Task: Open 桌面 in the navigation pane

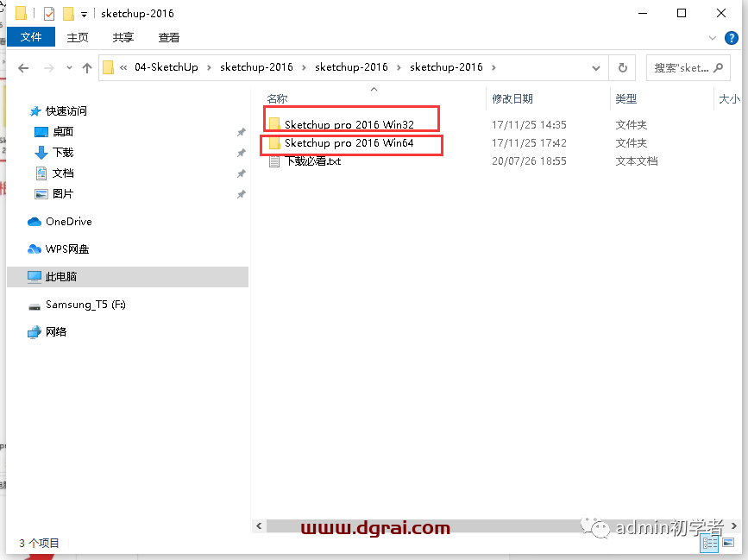Action: [x=62, y=132]
